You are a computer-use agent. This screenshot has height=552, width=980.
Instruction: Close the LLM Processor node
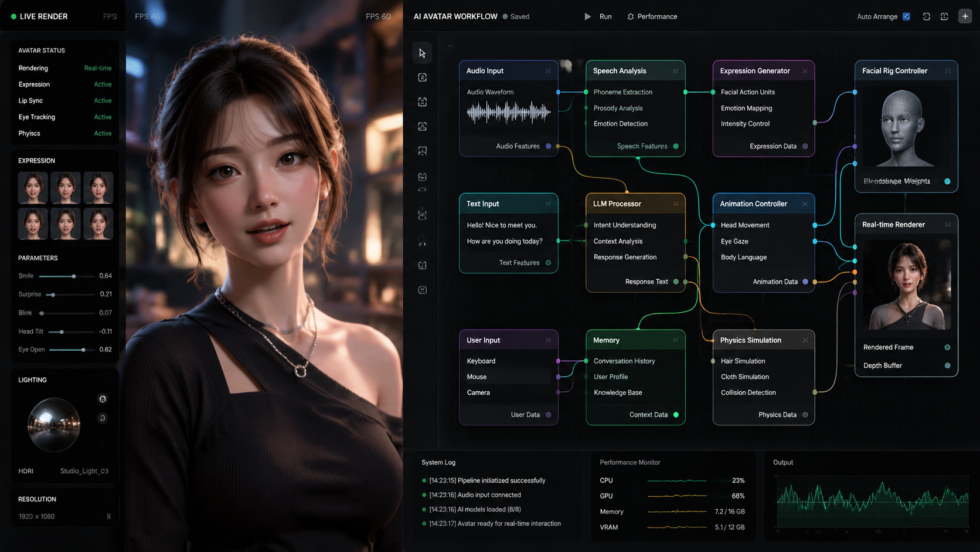pyautogui.click(x=675, y=204)
